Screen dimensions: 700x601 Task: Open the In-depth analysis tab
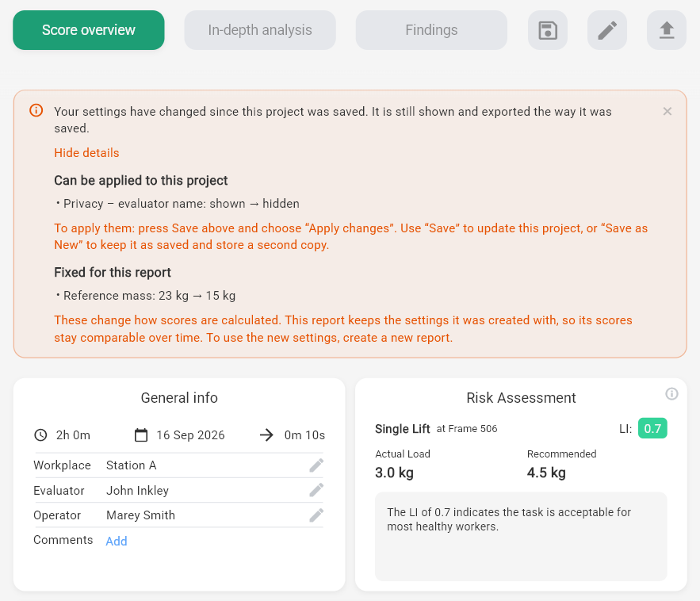[x=260, y=30]
